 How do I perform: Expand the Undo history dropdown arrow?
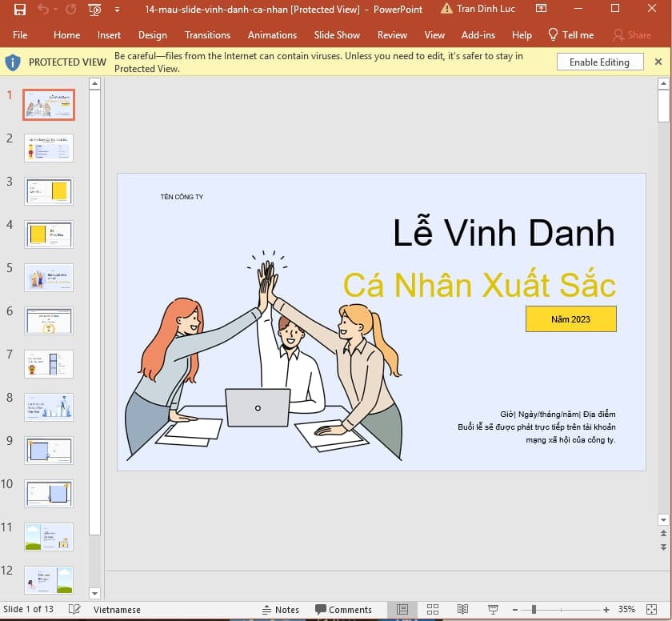[54, 10]
